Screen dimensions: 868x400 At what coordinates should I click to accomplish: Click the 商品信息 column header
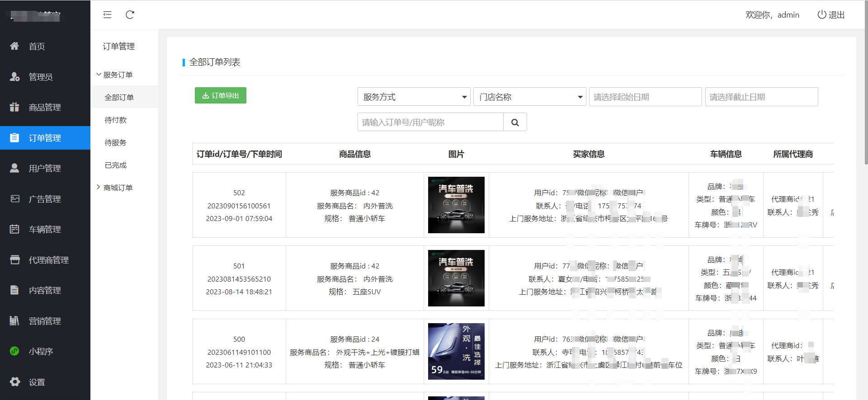(x=355, y=154)
